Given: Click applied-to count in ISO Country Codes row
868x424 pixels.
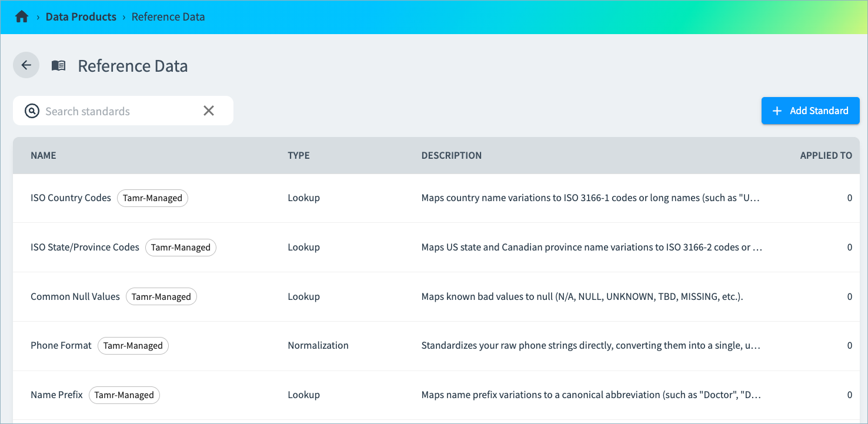Looking at the screenshot, I should point(850,198).
